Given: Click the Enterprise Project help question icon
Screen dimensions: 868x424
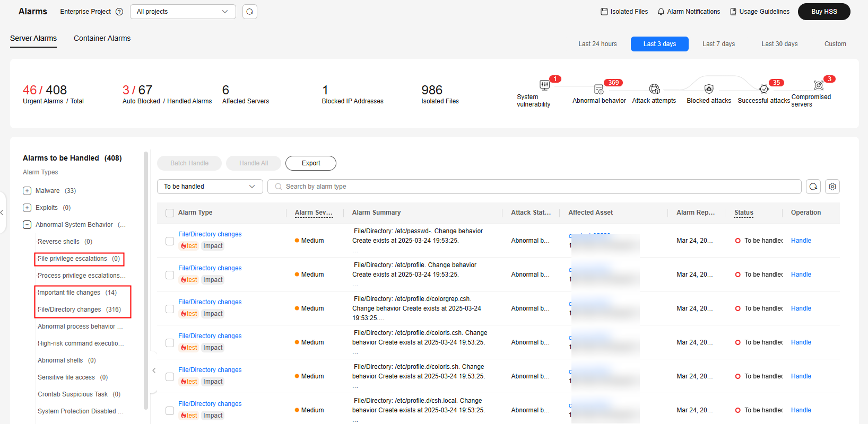Looking at the screenshot, I should point(119,12).
